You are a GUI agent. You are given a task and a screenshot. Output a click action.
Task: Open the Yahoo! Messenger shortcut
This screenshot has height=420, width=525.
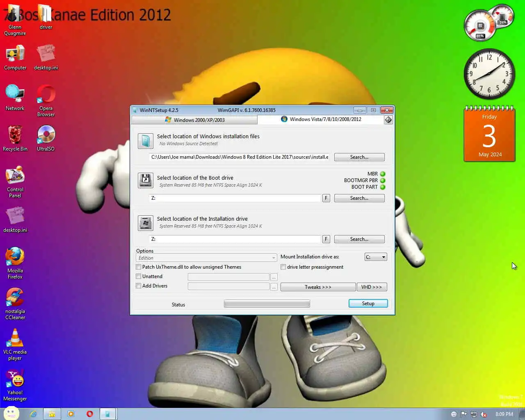click(x=15, y=385)
